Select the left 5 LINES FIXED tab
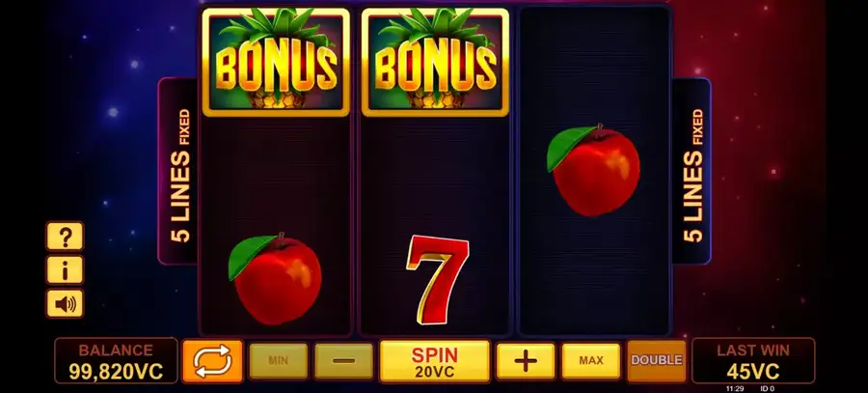Screen dimensions: 868x393 (178, 171)
